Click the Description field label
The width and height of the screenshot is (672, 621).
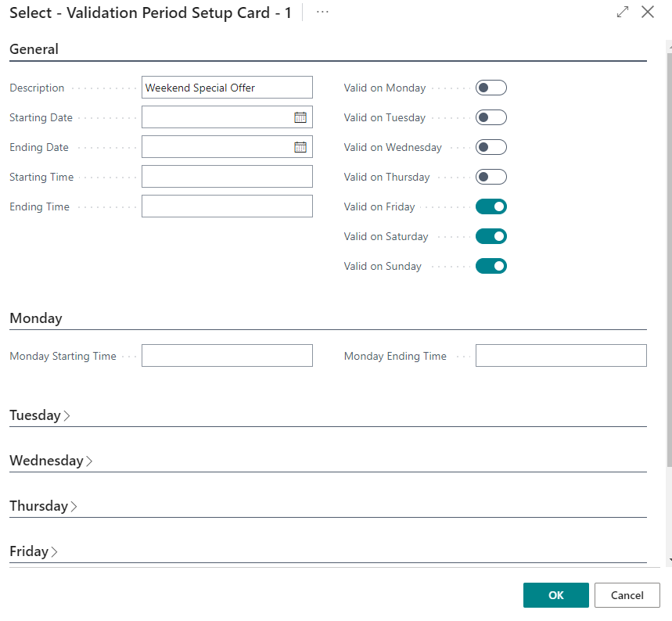pos(37,88)
